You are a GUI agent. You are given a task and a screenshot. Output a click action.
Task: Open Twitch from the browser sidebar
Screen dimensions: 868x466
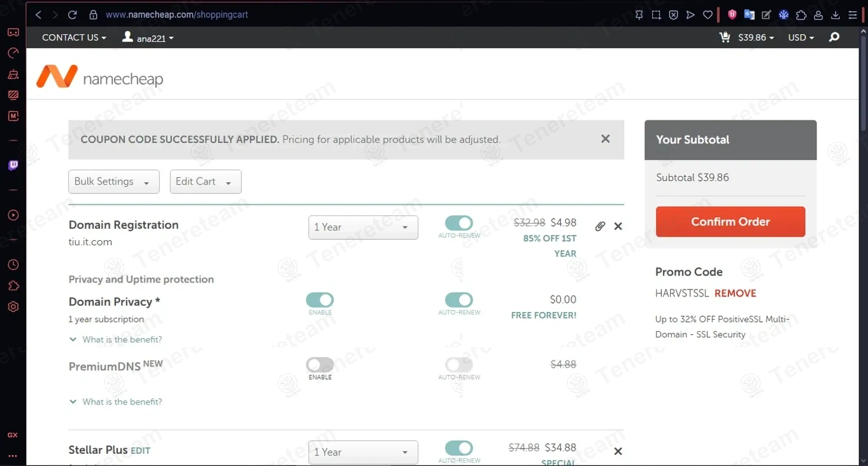coord(13,166)
